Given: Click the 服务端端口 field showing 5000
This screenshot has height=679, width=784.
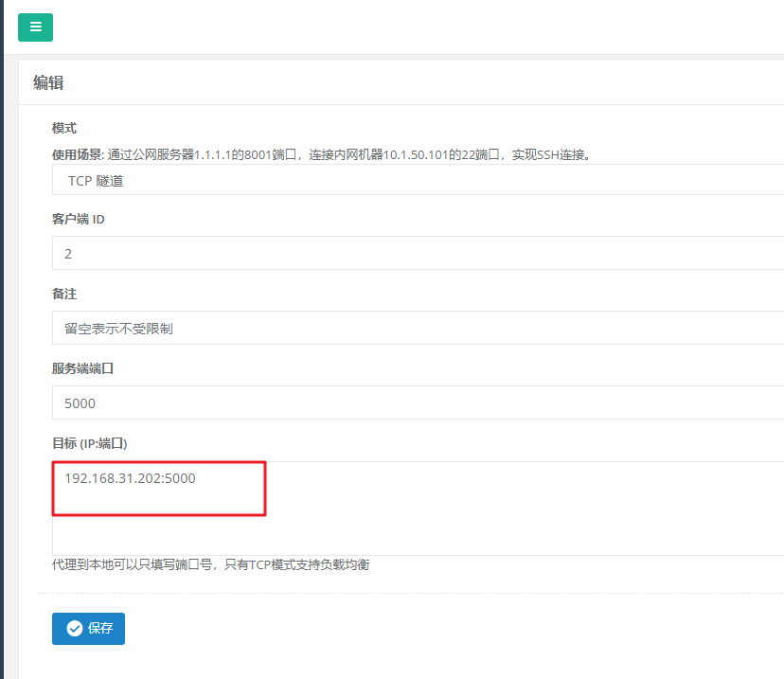Looking at the screenshot, I should pos(417,403).
